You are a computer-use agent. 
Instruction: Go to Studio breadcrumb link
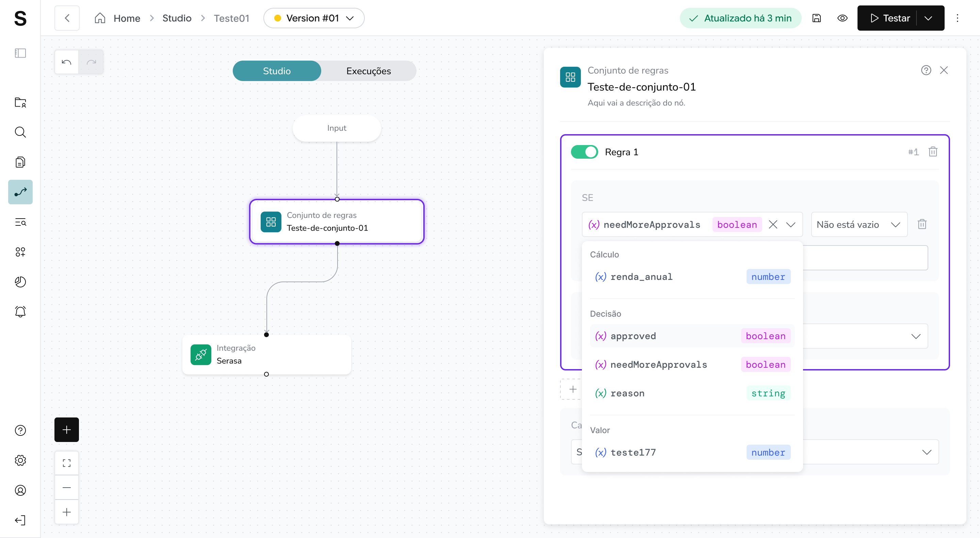[x=177, y=18]
